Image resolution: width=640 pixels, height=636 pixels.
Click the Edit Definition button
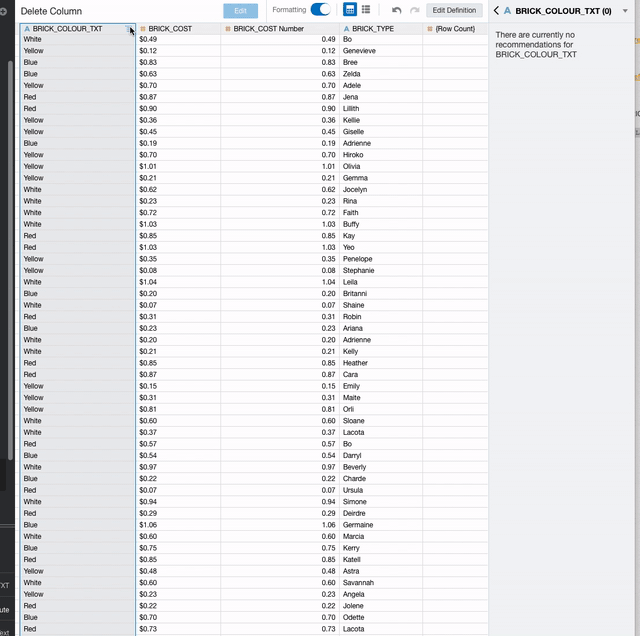[x=454, y=10]
